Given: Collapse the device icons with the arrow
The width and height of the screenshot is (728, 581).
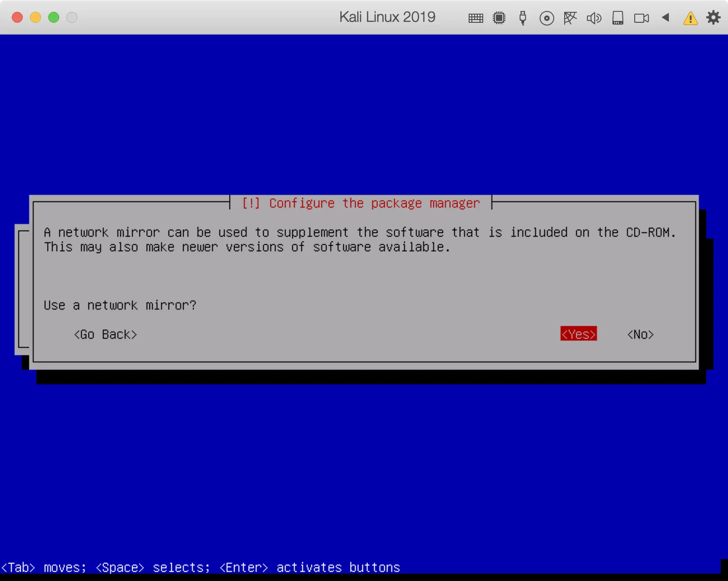Looking at the screenshot, I should [666, 17].
